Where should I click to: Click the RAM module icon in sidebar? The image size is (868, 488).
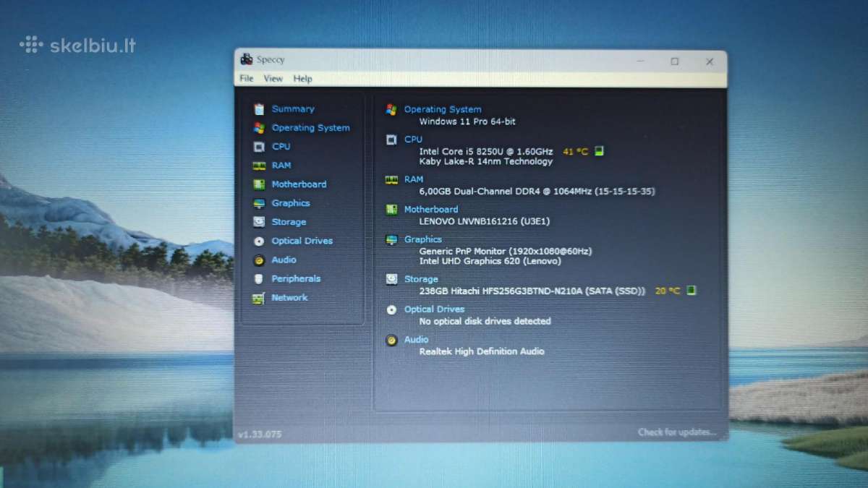click(259, 166)
